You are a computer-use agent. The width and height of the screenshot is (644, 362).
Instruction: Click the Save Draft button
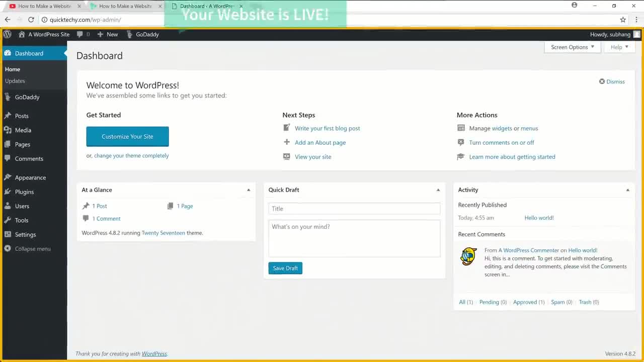[x=285, y=268]
